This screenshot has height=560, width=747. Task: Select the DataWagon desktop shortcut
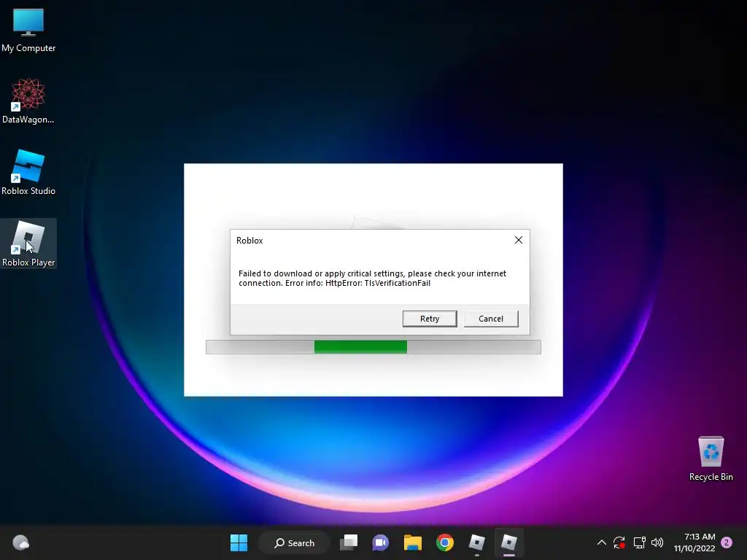pyautogui.click(x=28, y=101)
